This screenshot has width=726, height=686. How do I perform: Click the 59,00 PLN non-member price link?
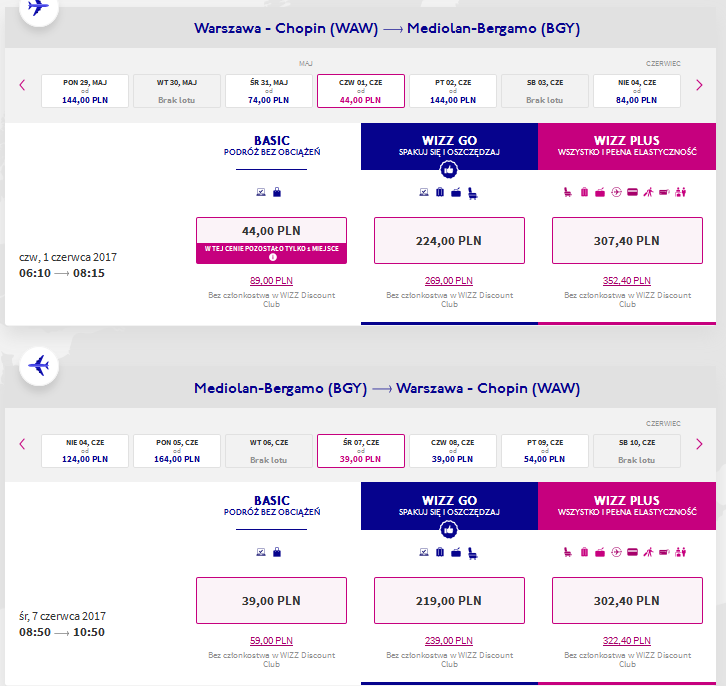[x=271, y=641]
